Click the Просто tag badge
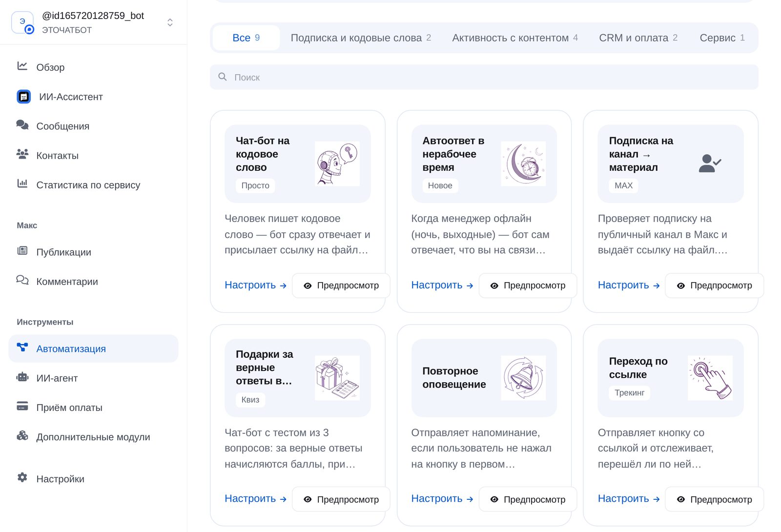The width and height of the screenshot is (781, 532). click(x=255, y=185)
